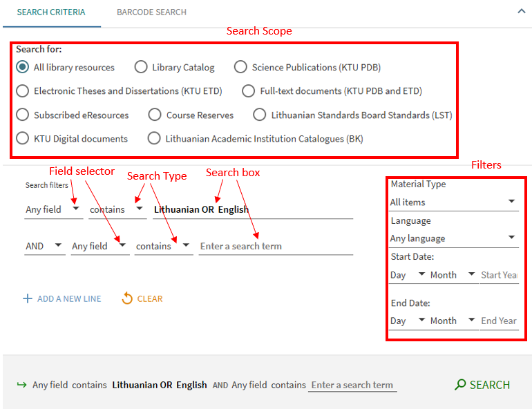The height and width of the screenshot is (409, 532).
Task: Open the AND operator dropdown
Action: pyautogui.click(x=45, y=246)
